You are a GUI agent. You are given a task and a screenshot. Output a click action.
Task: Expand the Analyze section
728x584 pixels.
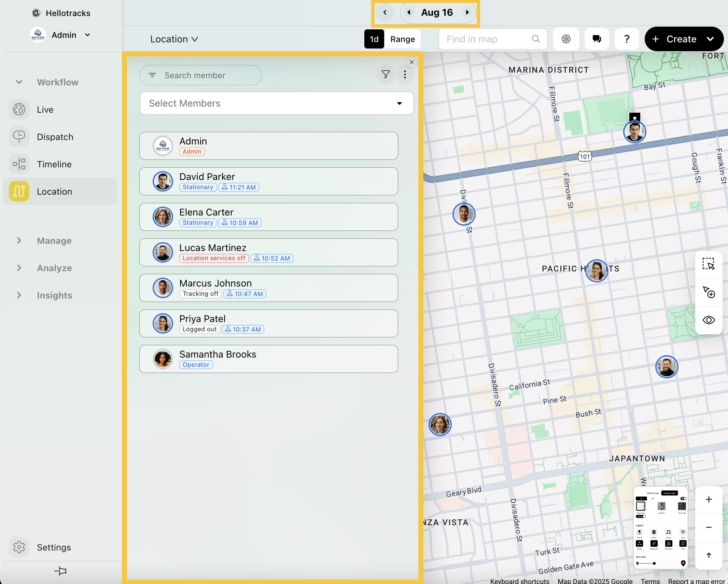pos(19,268)
